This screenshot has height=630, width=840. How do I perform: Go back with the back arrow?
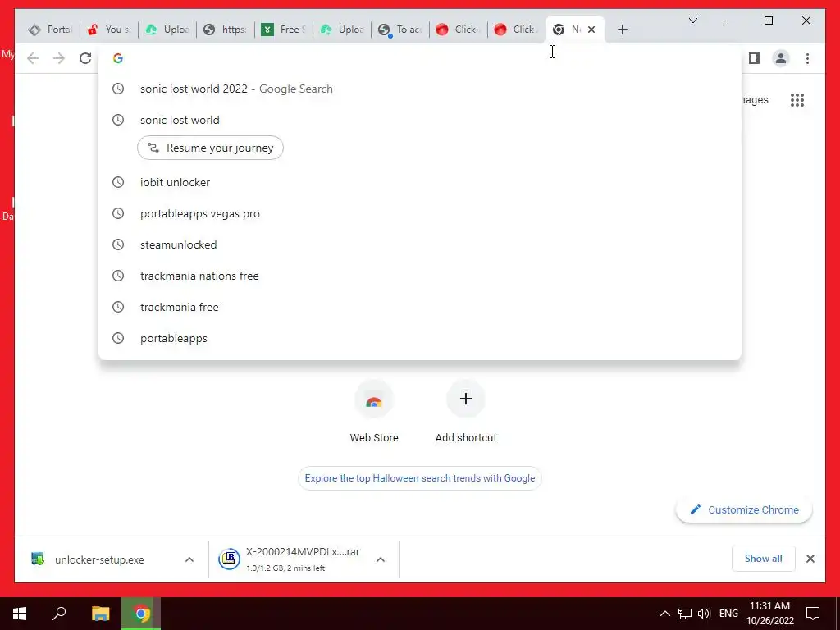33,58
